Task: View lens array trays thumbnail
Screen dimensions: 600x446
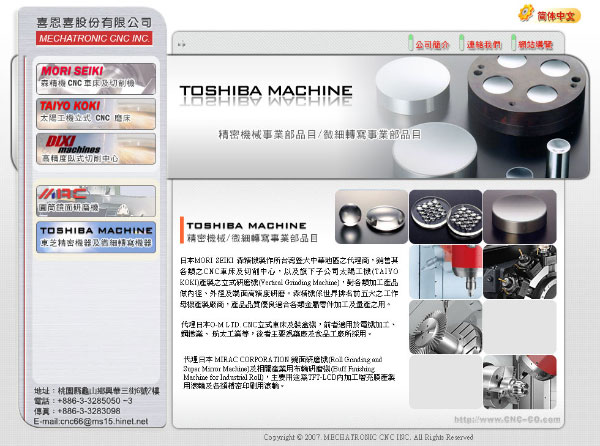Action: (x=445, y=217)
